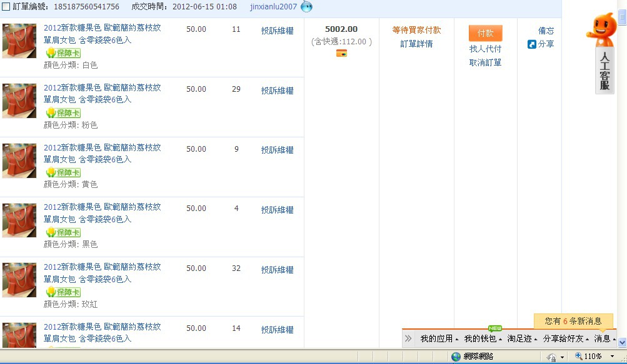Expand the 我的钱包 toolbar menu
627x364 pixels.
[x=483, y=339]
